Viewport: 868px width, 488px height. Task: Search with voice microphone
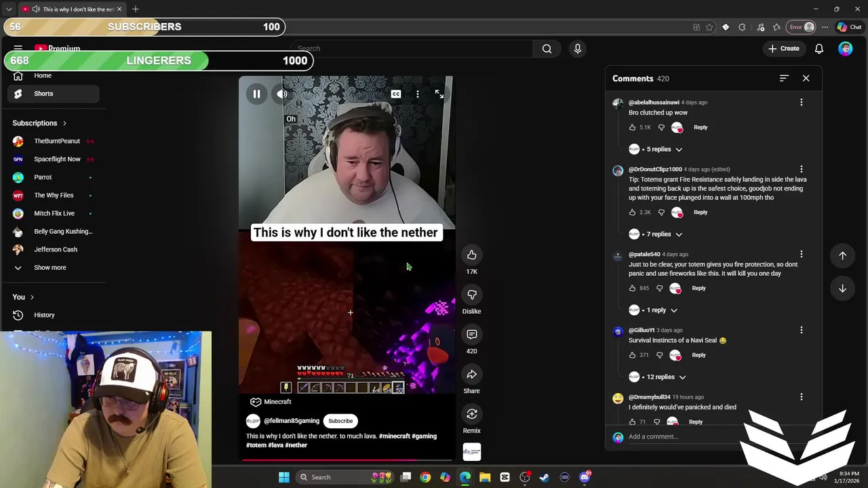pyautogui.click(x=578, y=49)
